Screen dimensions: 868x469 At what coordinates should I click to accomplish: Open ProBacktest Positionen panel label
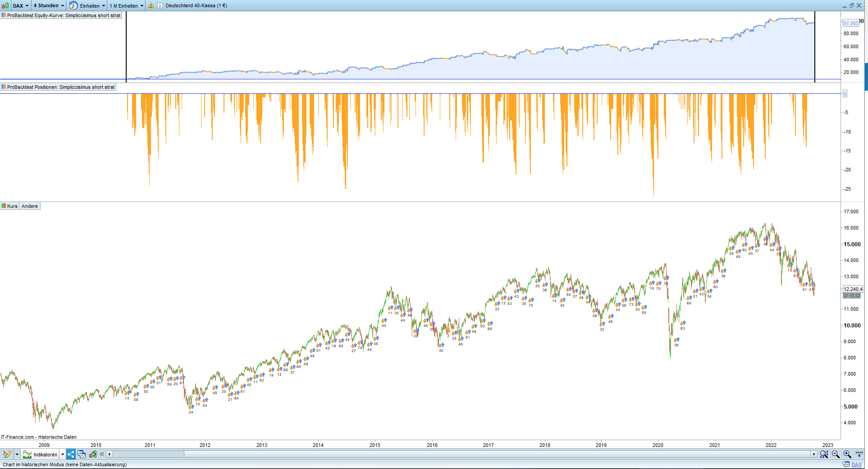tap(58, 87)
